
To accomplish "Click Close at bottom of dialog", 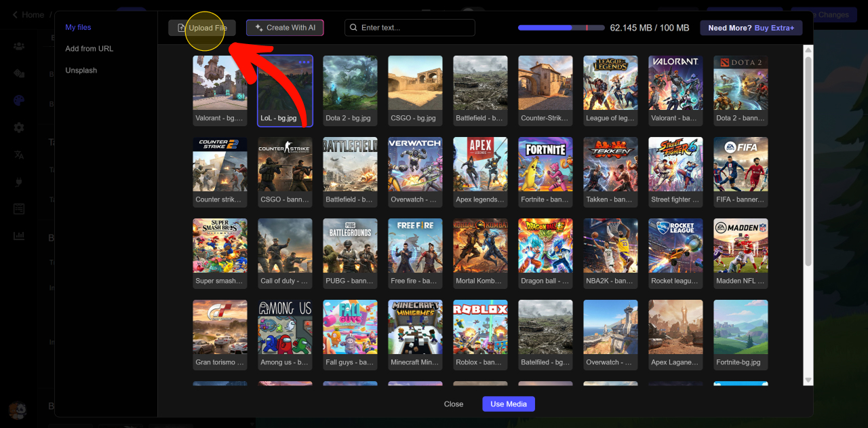I will [x=454, y=404].
